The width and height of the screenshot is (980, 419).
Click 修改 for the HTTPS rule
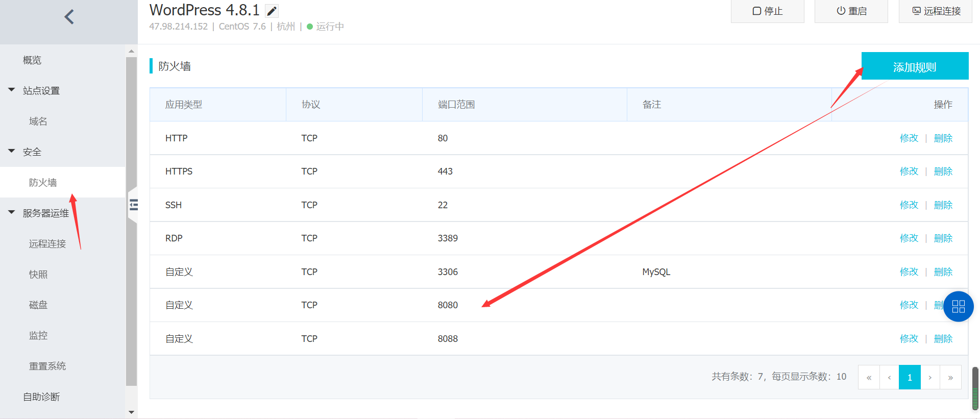click(x=909, y=171)
